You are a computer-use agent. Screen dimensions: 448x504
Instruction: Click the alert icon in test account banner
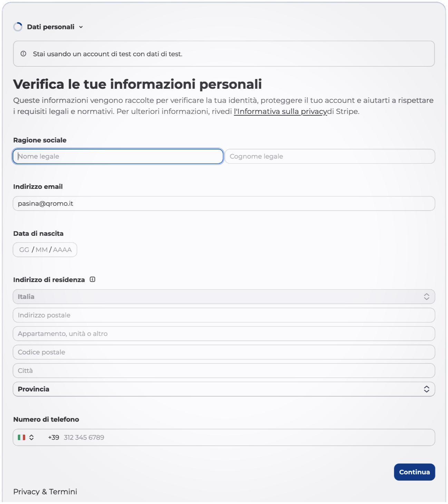23,54
